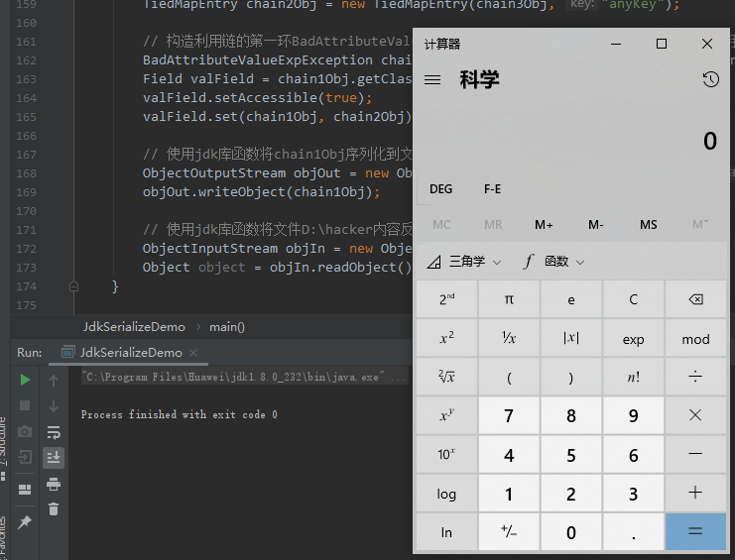Toggle soft-wrap in the Run console
Screen dimensions: 735x560
pos(54,432)
